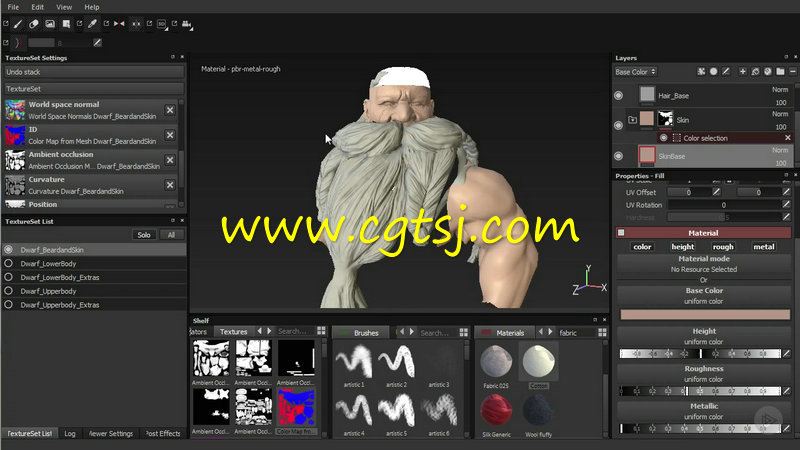Screen dimensions: 800x450
Task: Toggle visibility of Skin layer
Action: coord(618,125)
